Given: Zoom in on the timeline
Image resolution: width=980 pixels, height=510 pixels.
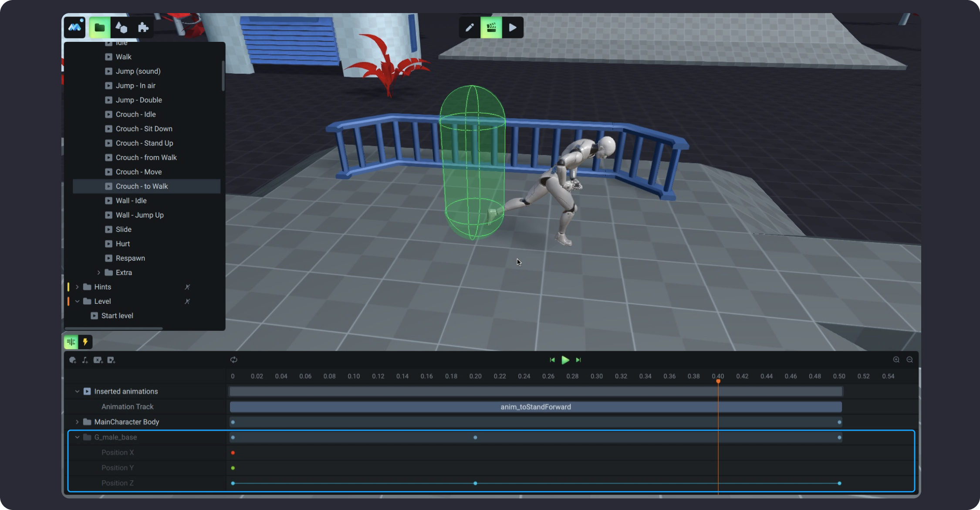Looking at the screenshot, I should (x=896, y=360).
